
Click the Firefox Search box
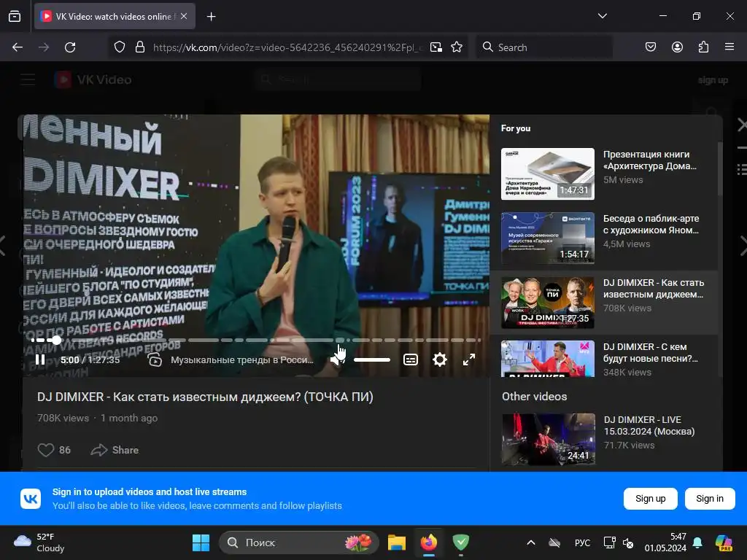tap(544, 47)
